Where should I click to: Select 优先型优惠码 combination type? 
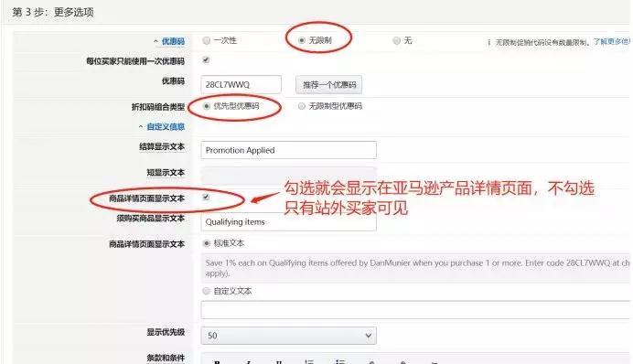207,106
